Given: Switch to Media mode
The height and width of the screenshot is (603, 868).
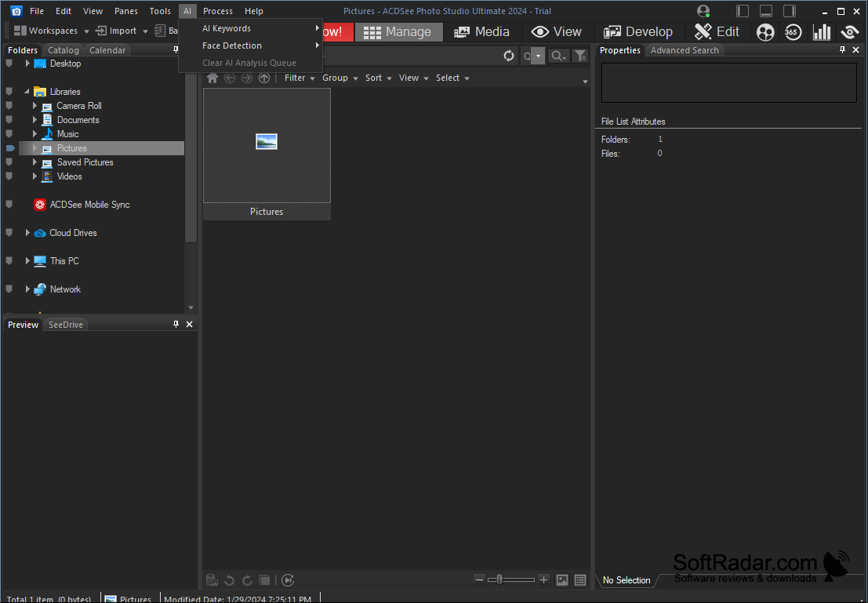Looking at the screenshot, I should (481, 32).
